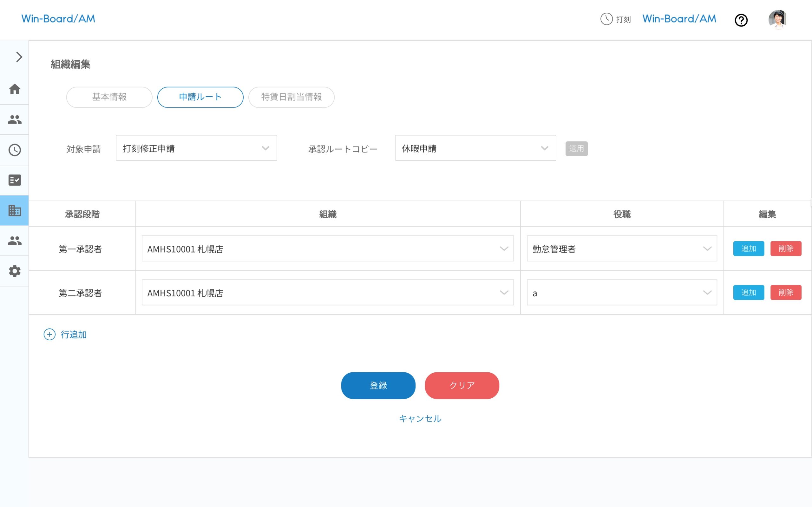This screenshot has width=812, height=507.
Task: Open the approval form icon in sidebar
Action: (14, 180)
